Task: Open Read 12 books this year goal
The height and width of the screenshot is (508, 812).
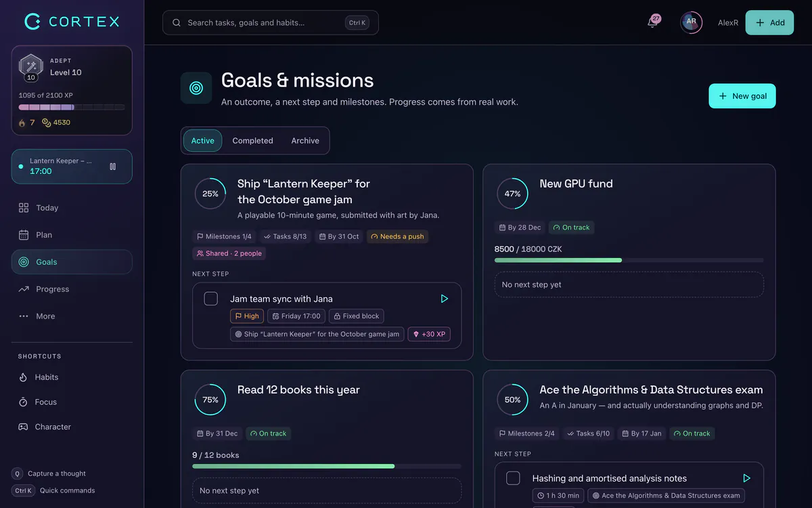Action: [x=298, y=390]
